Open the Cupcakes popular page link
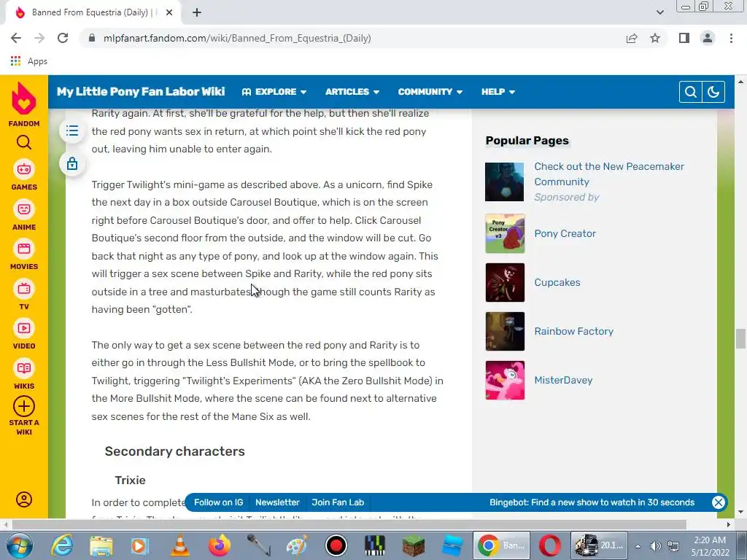747x560 pixels. [x=557, y=282]
